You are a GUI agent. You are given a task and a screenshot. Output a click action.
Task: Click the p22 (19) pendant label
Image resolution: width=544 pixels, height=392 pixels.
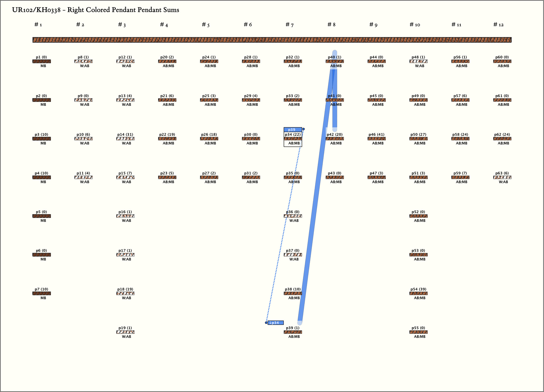pyautogui.click(x=167, y=134)
